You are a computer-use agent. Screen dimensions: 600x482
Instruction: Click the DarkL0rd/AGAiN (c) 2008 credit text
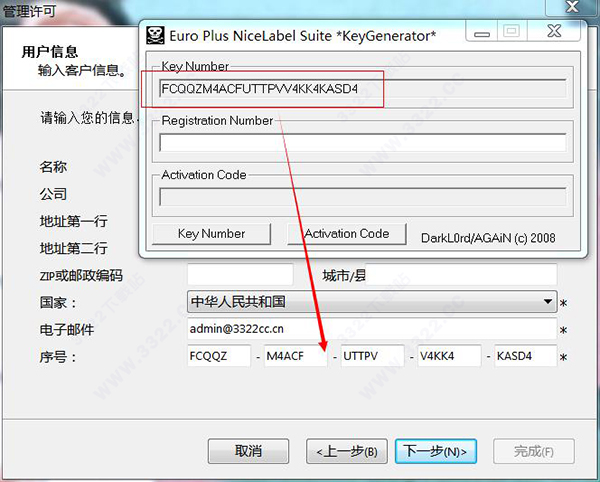488,238
